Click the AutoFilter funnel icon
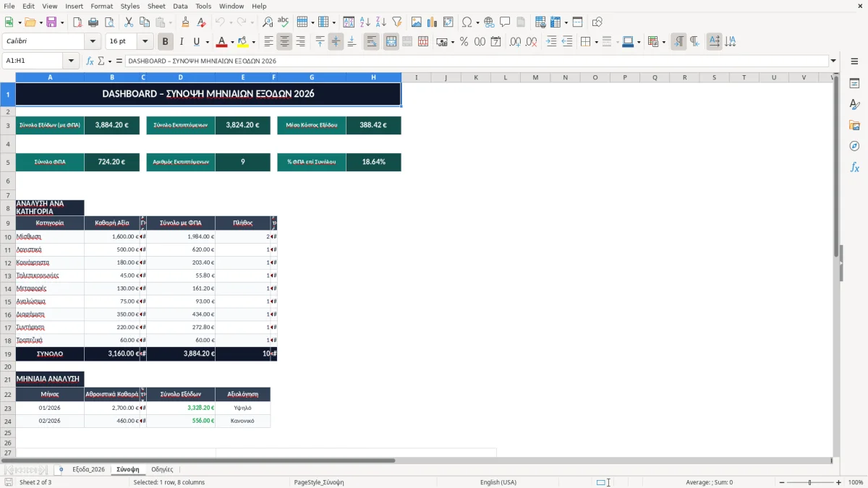Viewport: 868px width, 488px height. (396, 22)
